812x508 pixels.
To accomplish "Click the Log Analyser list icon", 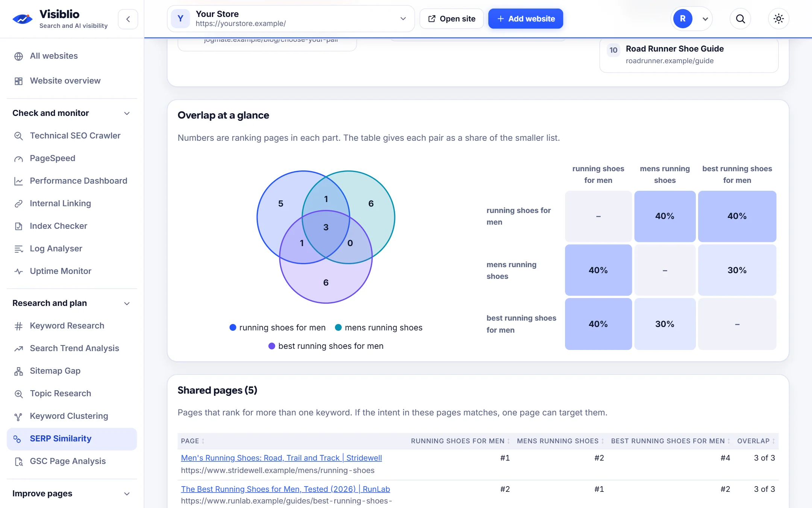I will (x=18, y=249).
